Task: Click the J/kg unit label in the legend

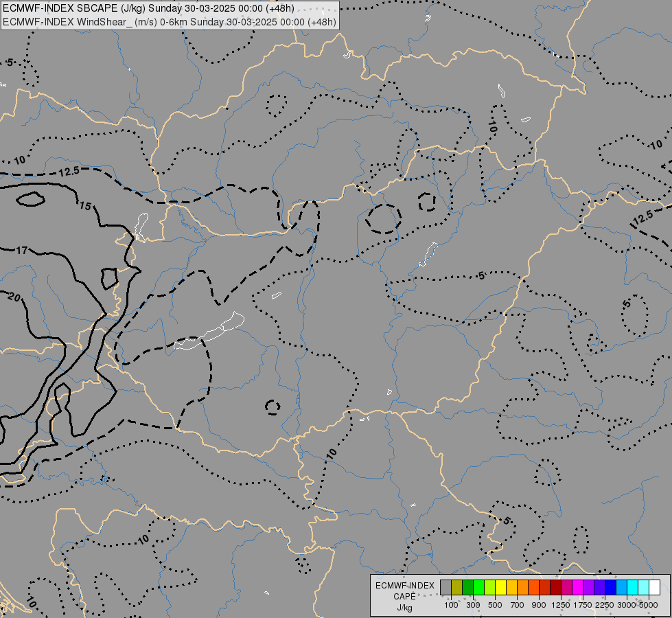Action: (x=404, y=608)
